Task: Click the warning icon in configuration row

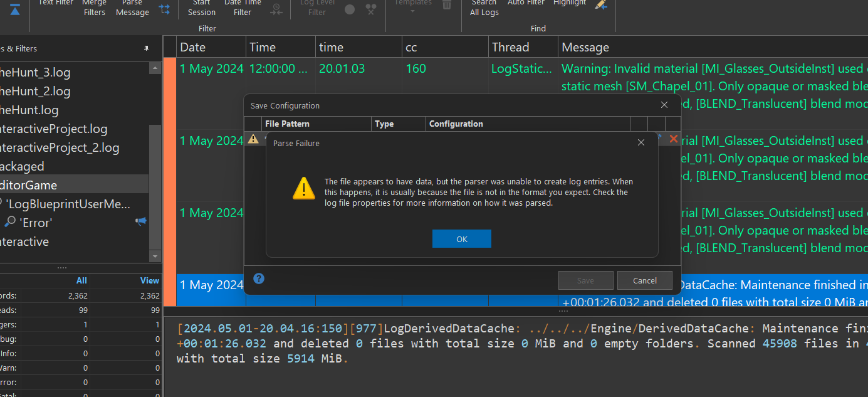Action: coord(253,139)
